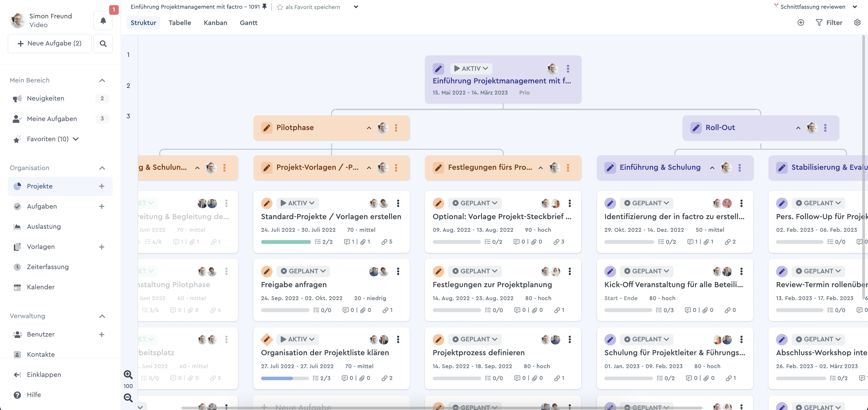Open the sidebar search magnifier
Viewport: 868px width, 410px height.
pyautogui.click(x=103, y=43)
